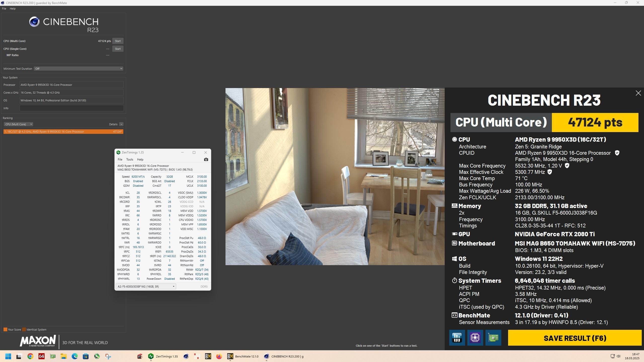Open AIDA64 from the taskbar

pos(42,356)
